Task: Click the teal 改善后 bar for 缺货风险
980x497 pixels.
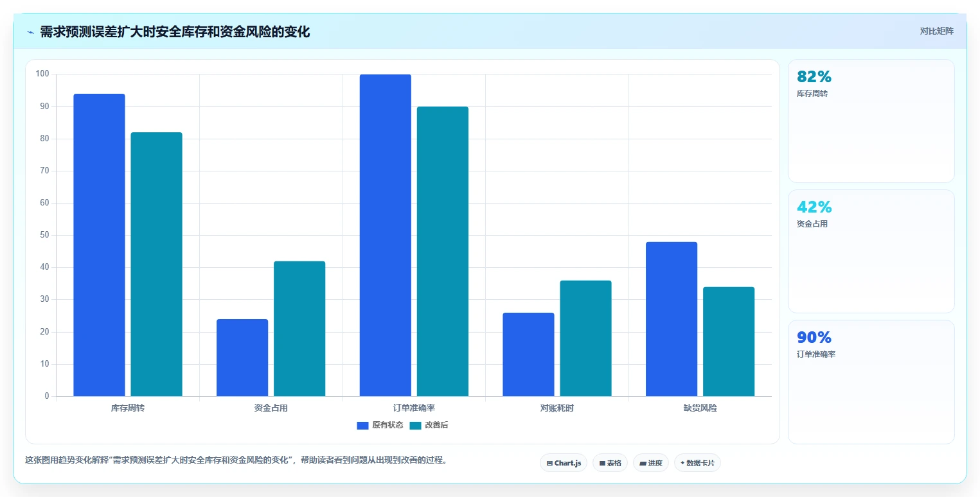Action: pyautogui.click(x=729, y=342)
